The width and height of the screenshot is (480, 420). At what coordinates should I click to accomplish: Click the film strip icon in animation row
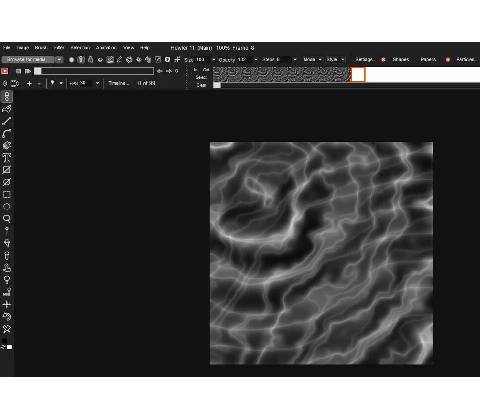click(x=15, y=83)
